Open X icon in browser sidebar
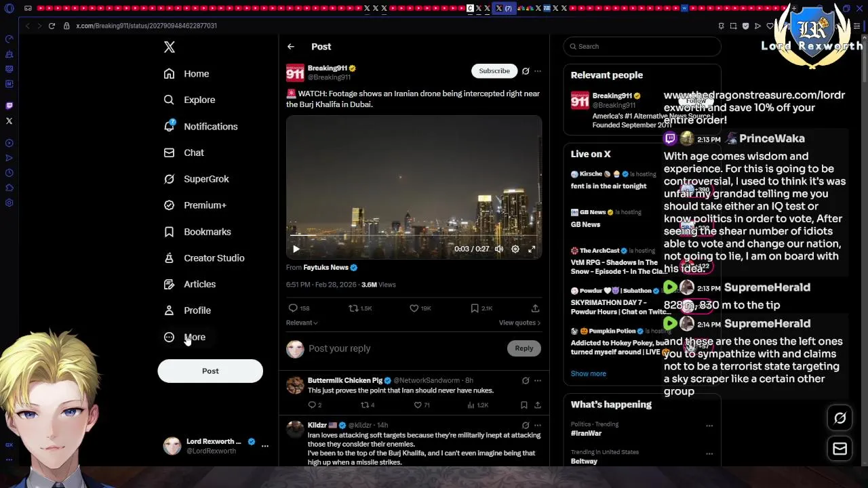 click(9, 121)
